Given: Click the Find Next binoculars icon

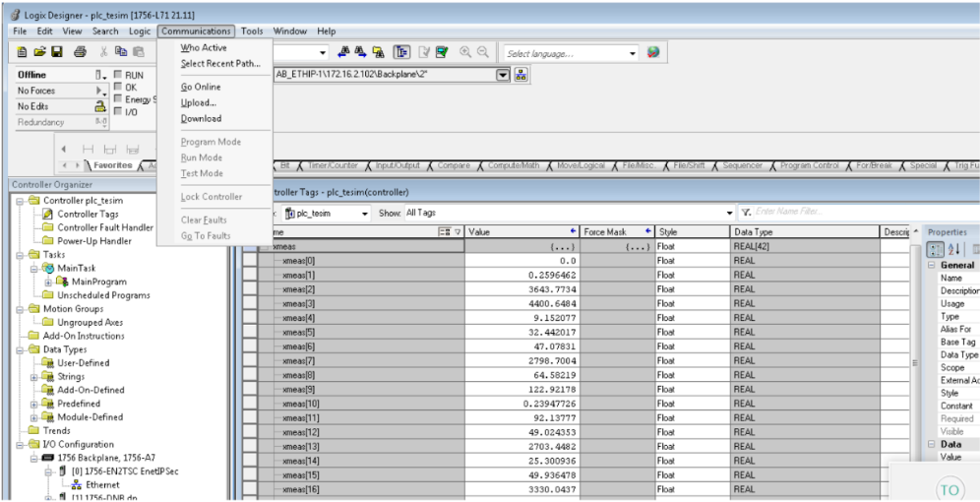Looking at the screenshot, I should pyautogui.click(x=361, y=52).
